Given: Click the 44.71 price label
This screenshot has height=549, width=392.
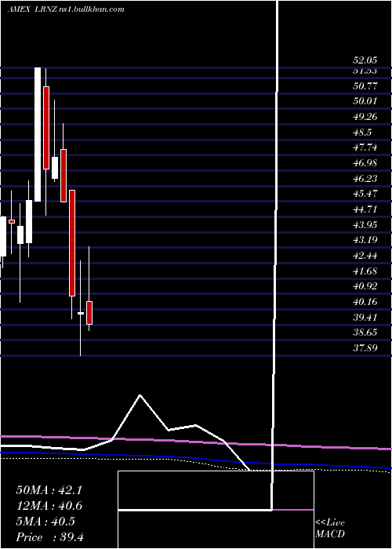Looking at the screenshot, I should [365, 209].
